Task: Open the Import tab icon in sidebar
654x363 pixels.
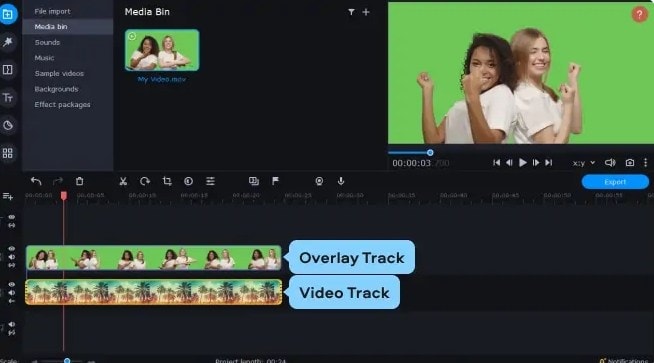Action: pos(8,14)
